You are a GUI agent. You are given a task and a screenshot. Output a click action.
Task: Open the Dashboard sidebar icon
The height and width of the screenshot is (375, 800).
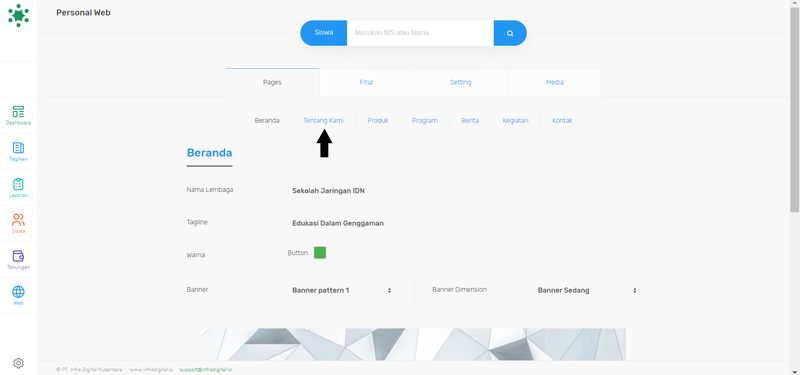pyautogui.click(x=18, y=116)
